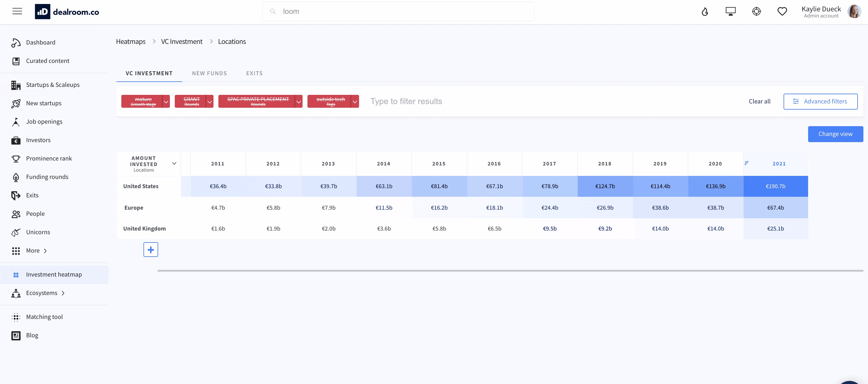Click the People sidebar icon
The width and height of the screenshot is (868, 384).
pos(16,214)
